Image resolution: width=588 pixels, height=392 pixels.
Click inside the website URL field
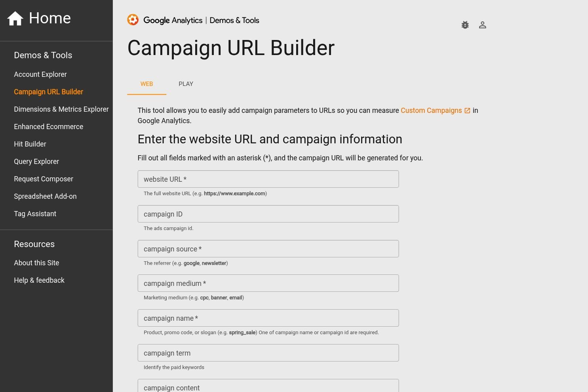coord(268,179)
